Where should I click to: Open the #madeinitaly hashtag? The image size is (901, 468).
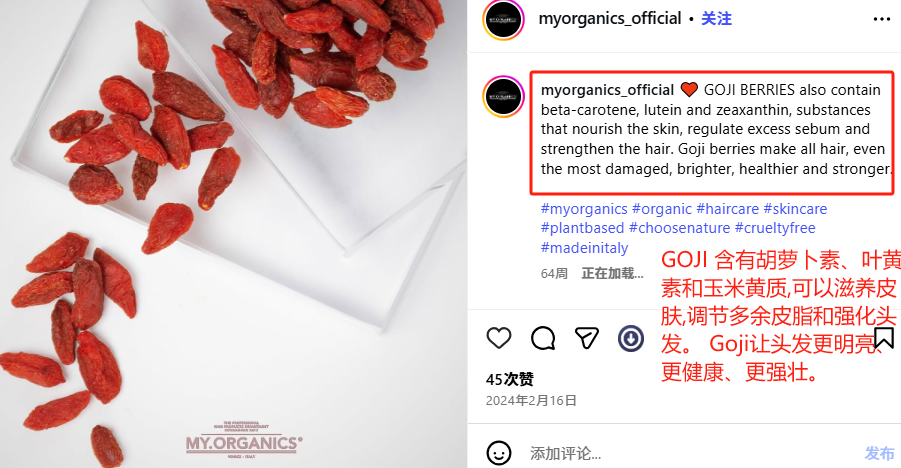pos(584,248)
